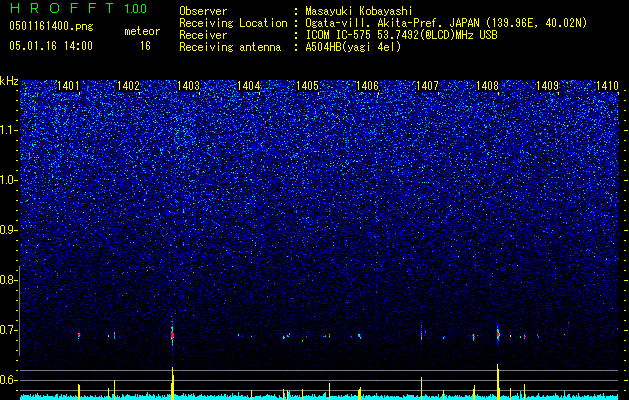
Task: Click the 1404 time marker
Action: [x=248, y=86]
